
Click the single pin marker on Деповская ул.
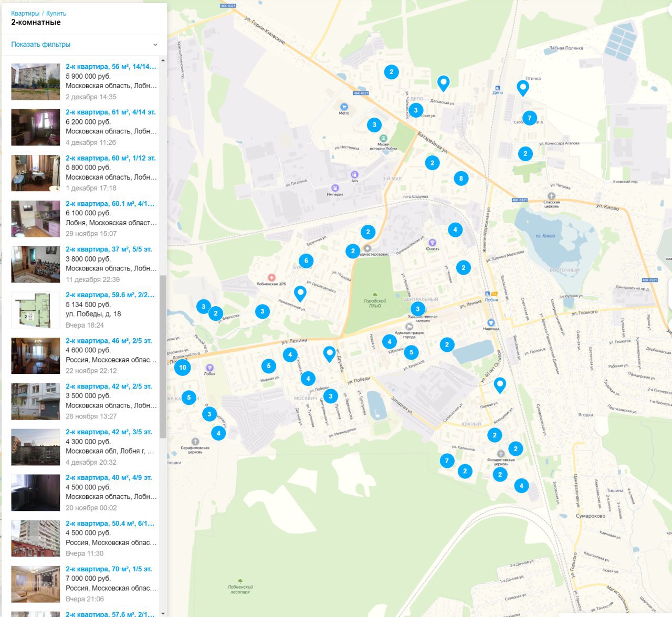[x=444, y=83]
